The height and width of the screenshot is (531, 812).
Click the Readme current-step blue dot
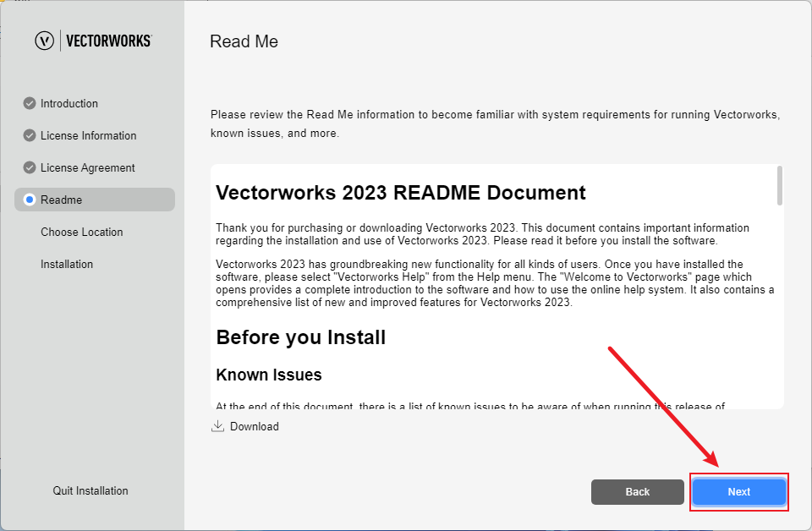pyautogui.click(x=30, y=200)
